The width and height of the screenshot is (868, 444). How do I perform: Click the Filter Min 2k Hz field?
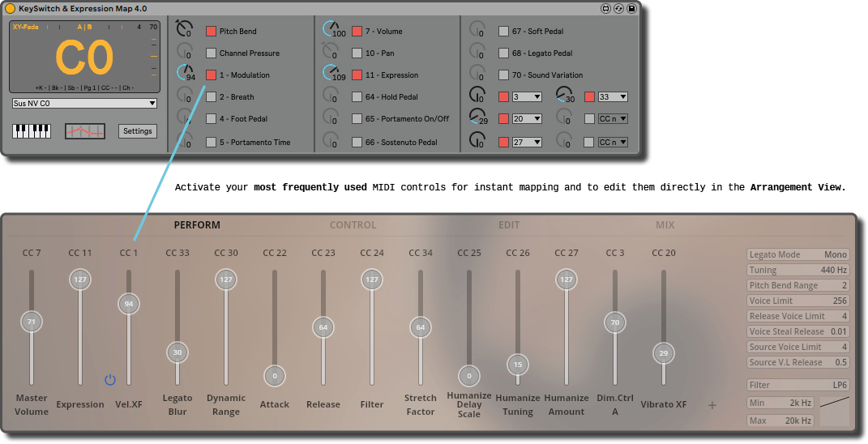tap(780, 403)
